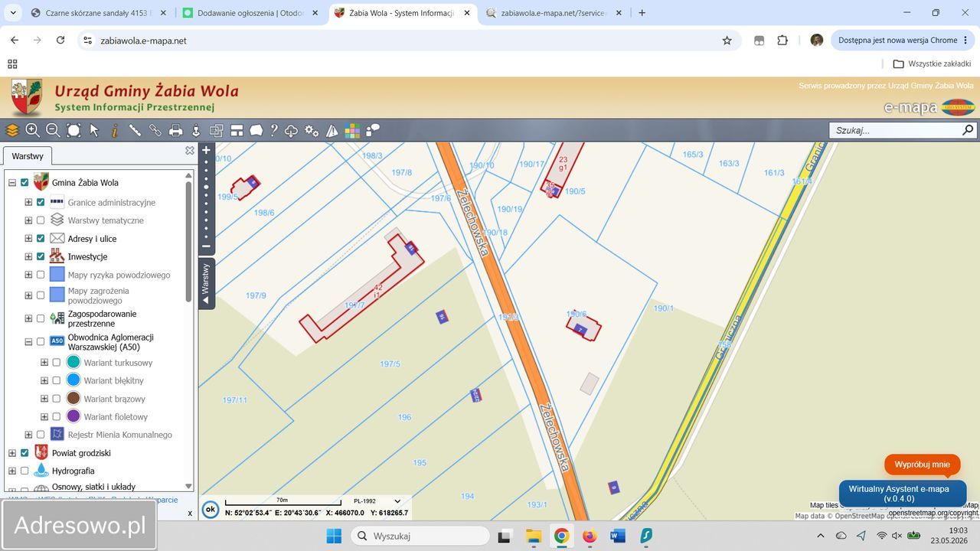Select the Warstwy panel tab
Image resolution: width=980 pixels, height=551 pixels.
point(28,156)
